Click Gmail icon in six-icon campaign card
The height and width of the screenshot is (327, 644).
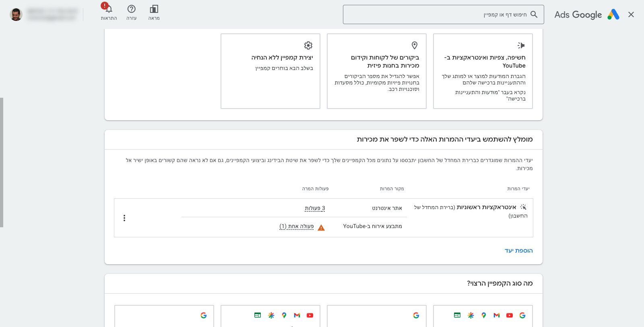click(497, 315)
